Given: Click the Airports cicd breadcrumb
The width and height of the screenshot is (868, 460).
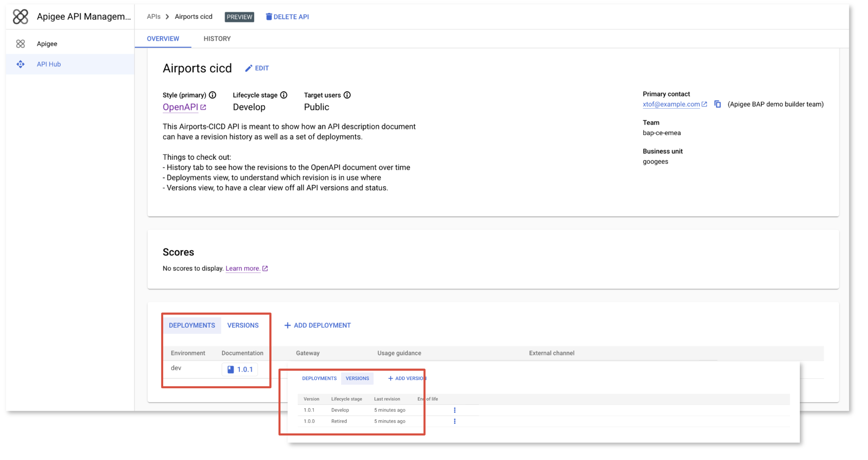Looking at the screenshot, I should pos(194,16).
